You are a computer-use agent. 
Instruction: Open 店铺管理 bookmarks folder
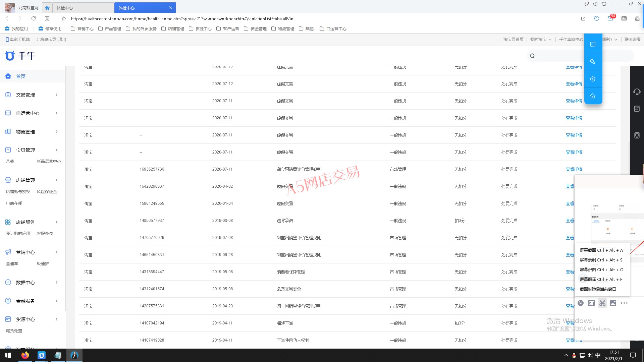(173, 29)
